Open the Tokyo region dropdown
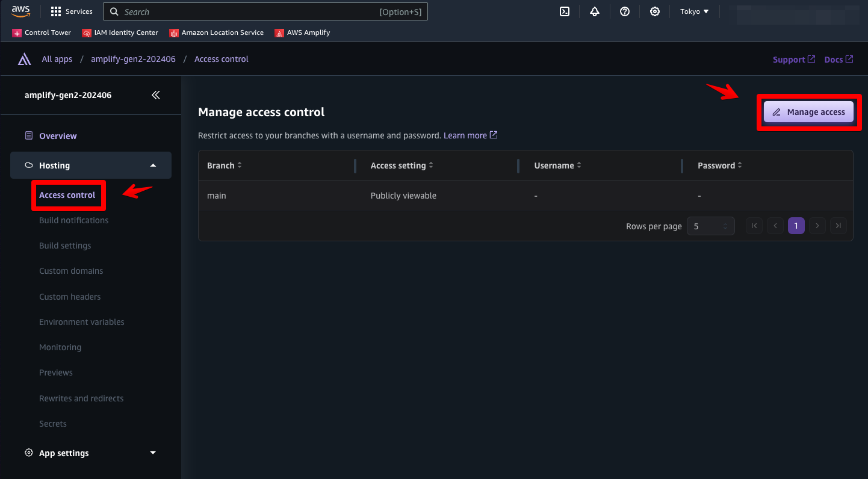The width and height of the screenshot is (868, 479). [694, 11]
